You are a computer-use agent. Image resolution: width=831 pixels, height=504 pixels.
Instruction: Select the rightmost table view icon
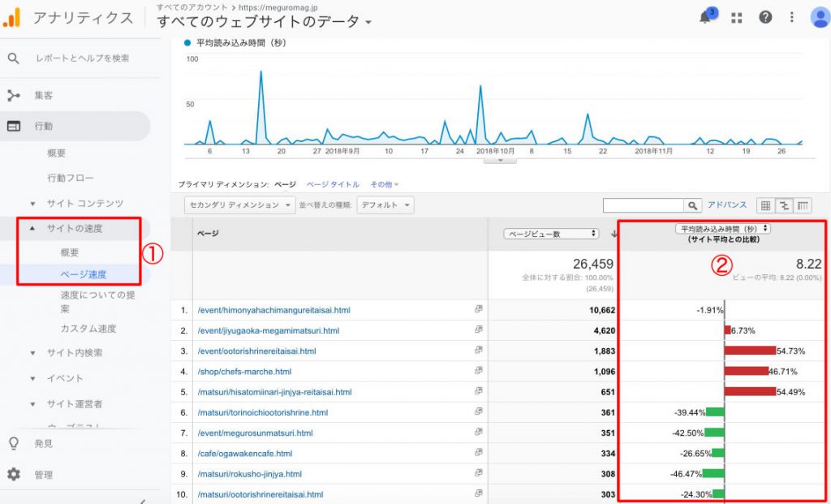803,206
